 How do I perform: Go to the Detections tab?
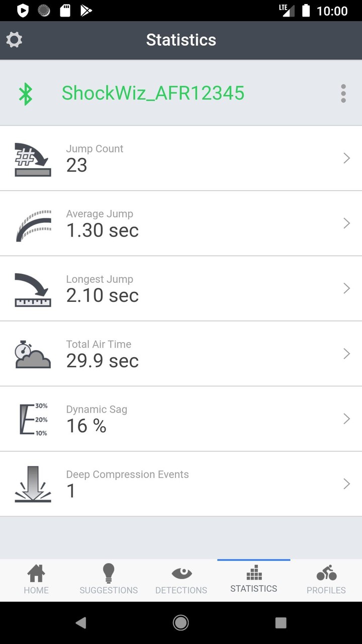tap(181, 580)
